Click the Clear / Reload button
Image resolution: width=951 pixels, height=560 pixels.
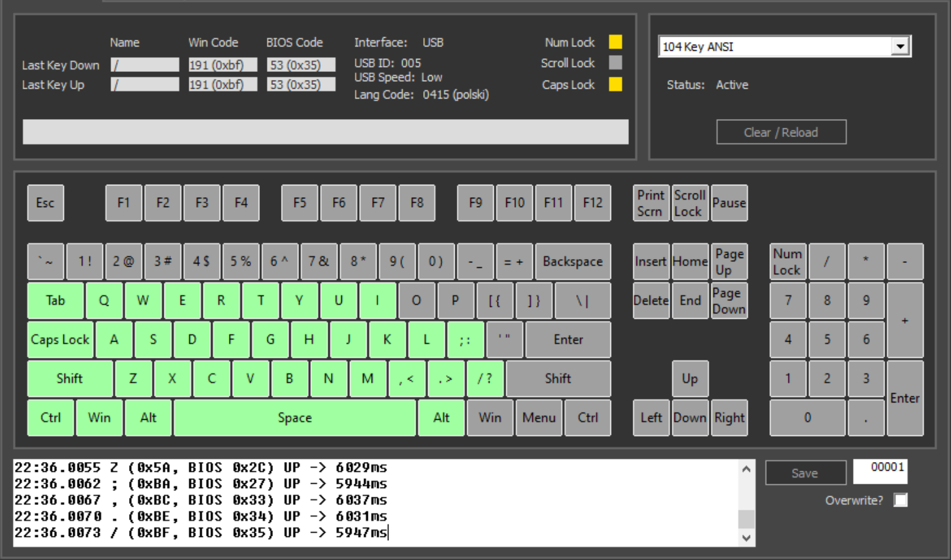tap(781, 132)
